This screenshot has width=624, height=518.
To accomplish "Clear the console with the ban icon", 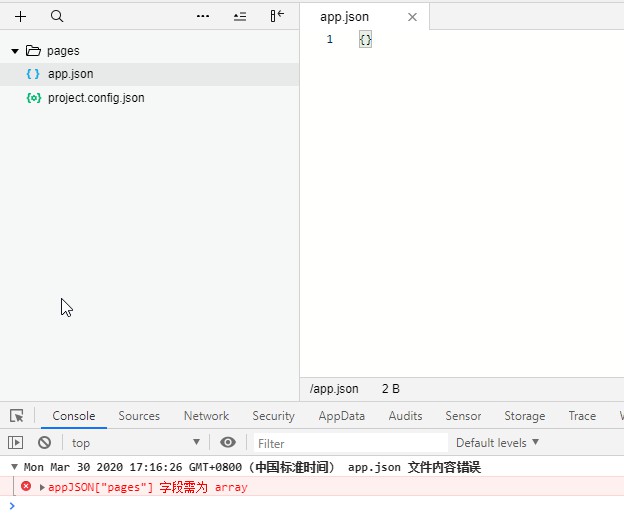I will (44, 442).
